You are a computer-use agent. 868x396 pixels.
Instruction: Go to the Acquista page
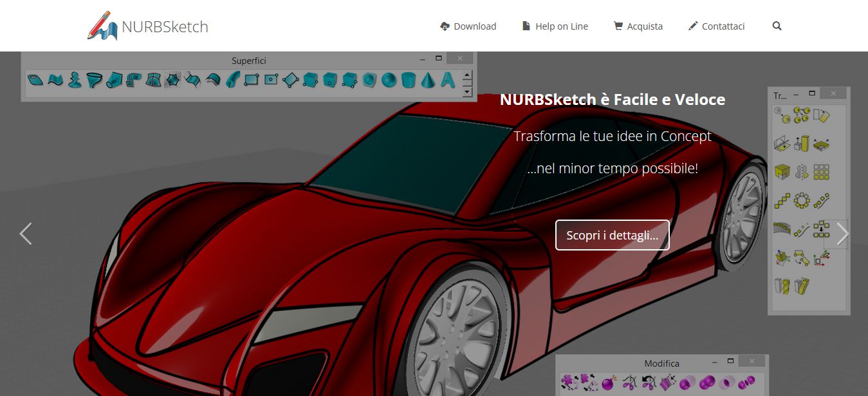tap(638, 26)
